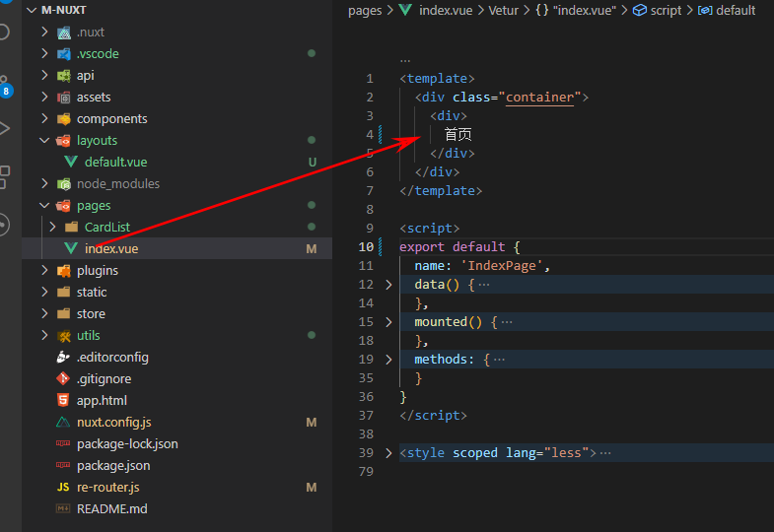This screenshot has height=532, width=774.
Task: Click the README.md markdown file icon
Action: click(x=63, y=508)
